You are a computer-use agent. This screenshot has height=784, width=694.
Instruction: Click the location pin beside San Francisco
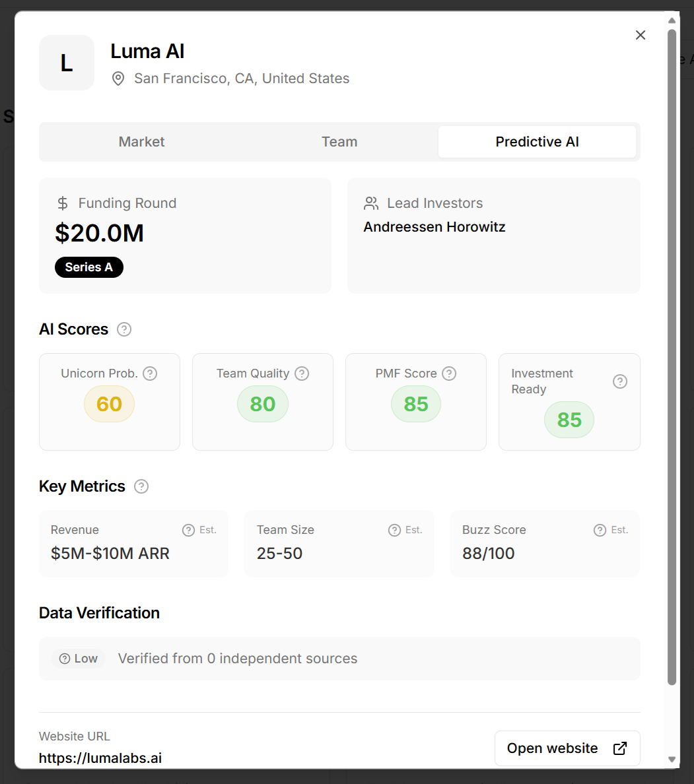coord(118,79)
